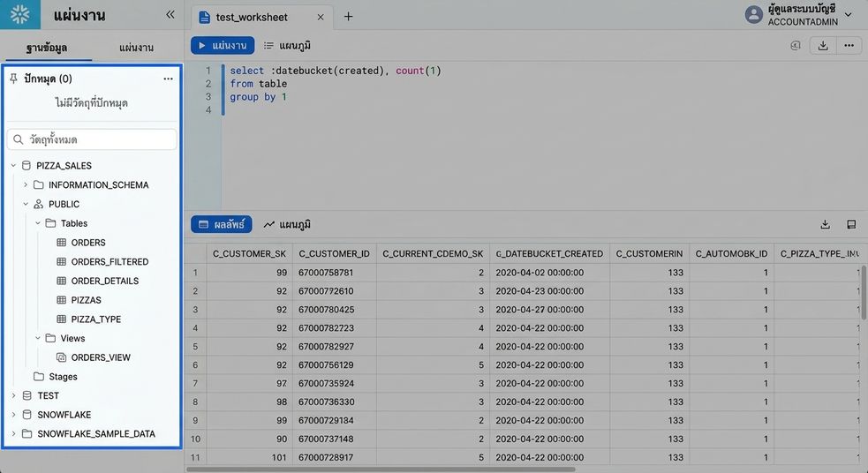Click the INFORMATION_SCHEMA folder icon
The image size is (868, 473).
[38, 184]
